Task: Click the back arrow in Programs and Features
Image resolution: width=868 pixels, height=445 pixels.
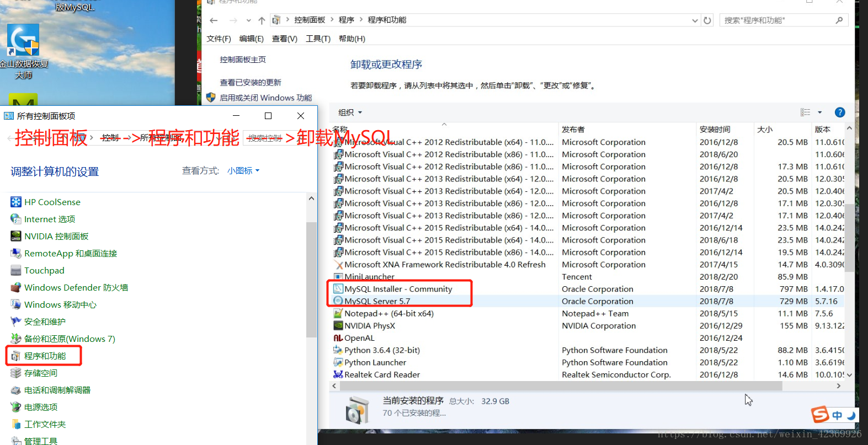Action: [x=214, y=20]
